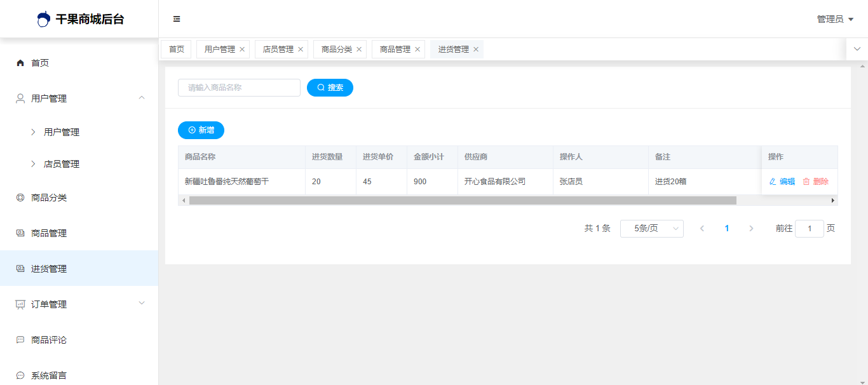
Task: Switch to the 商品分类 tab
Action: pyautogui.click(x=337, y=50)
